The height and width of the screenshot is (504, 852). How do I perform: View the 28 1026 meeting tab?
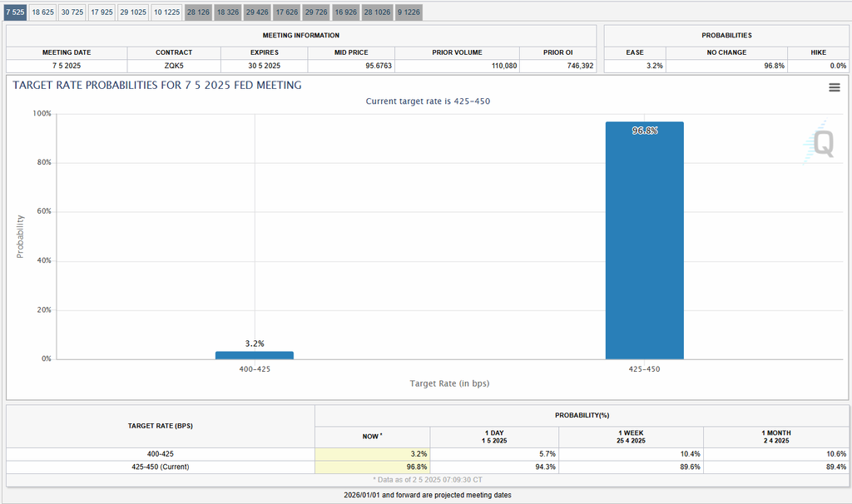(378, 12)
